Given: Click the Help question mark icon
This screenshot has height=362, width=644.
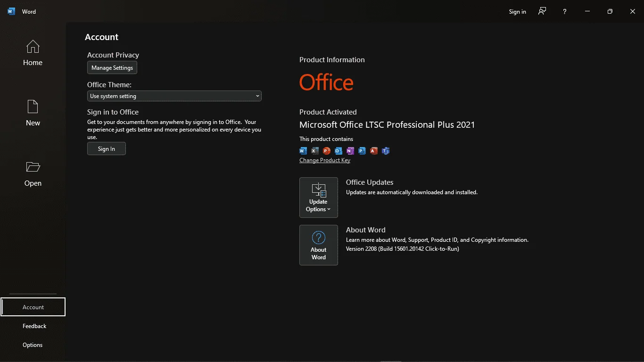Looking at the screenshot, I should tap(564, 11).
